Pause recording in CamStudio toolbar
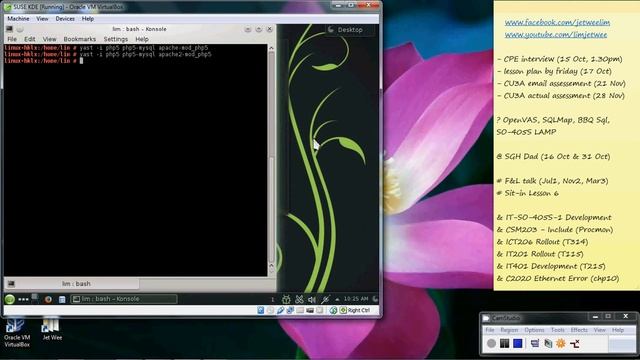The width and height of the screenshot is (640, 360). pos(504,343)
